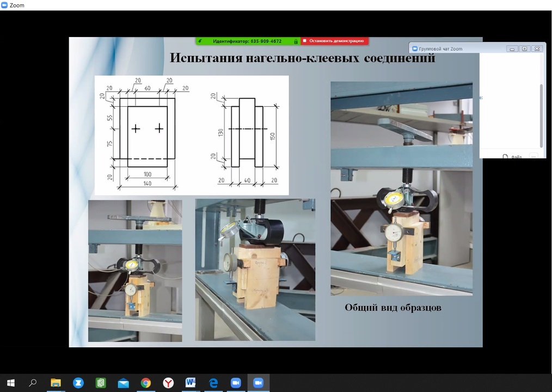This screenshot has height=392, width=552.
Task: Open File Explorer from the taskbar
Action: 56,383
